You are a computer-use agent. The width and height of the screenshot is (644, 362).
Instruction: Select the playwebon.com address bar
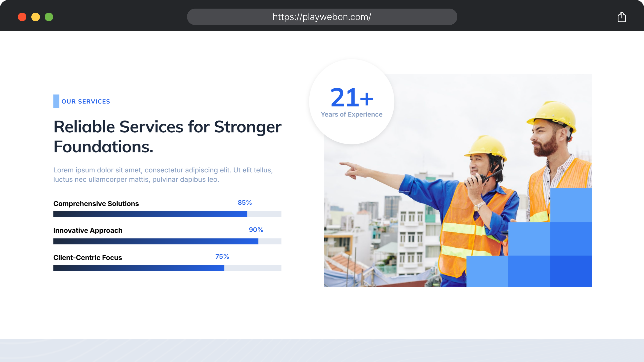[322, 17]
